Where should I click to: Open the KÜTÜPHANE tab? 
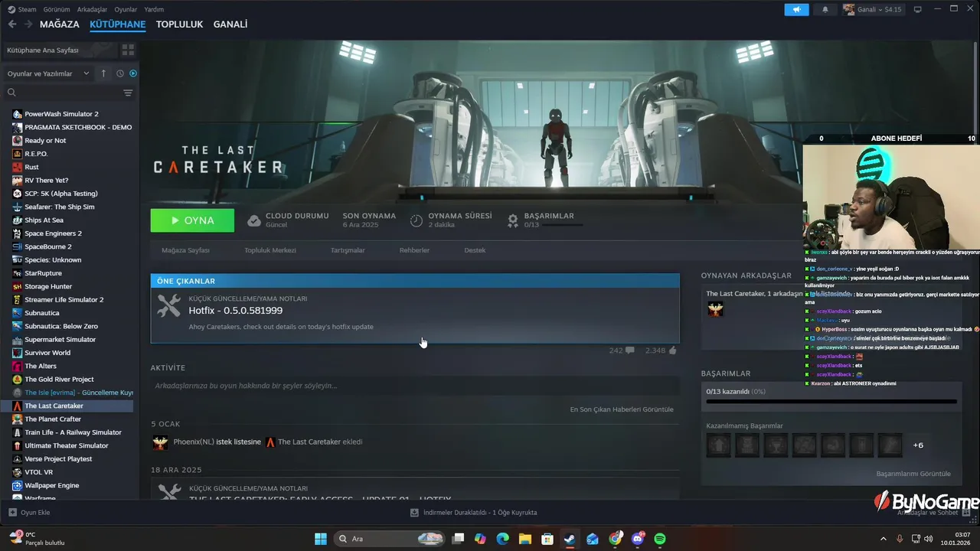pos(117,24)
